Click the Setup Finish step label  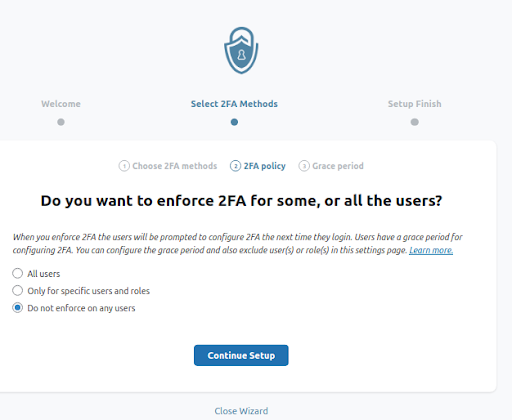pos(414,104)
